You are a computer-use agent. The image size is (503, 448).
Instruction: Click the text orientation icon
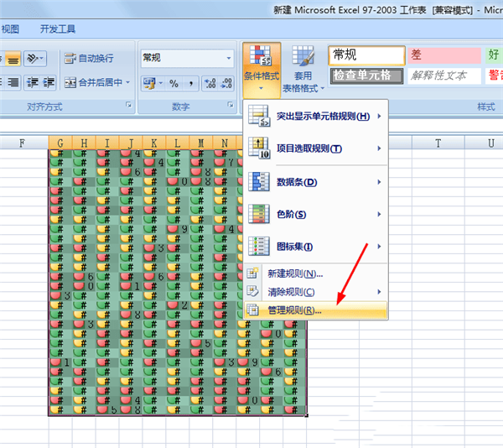click(35, 59)
